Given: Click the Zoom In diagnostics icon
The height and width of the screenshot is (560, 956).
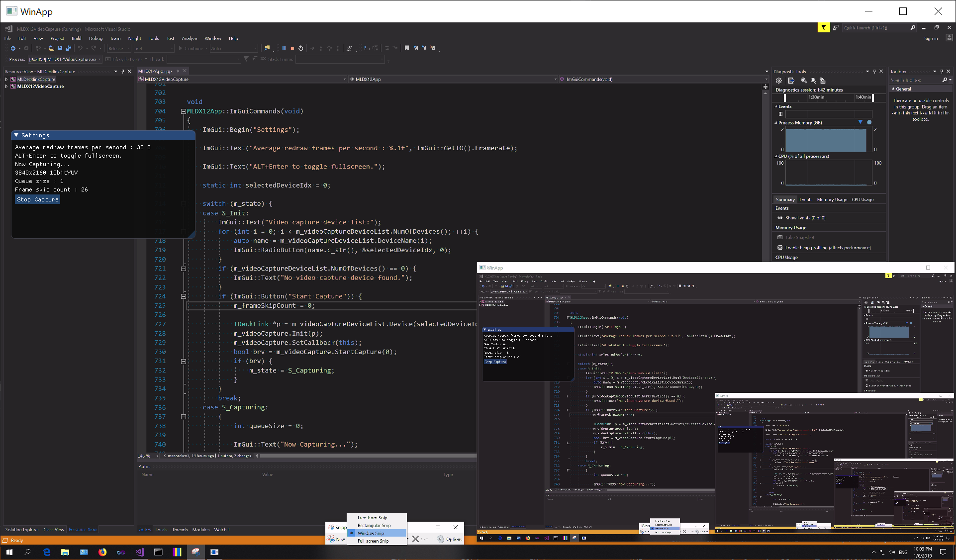Looking at the screenshot, I should point(803,81).
